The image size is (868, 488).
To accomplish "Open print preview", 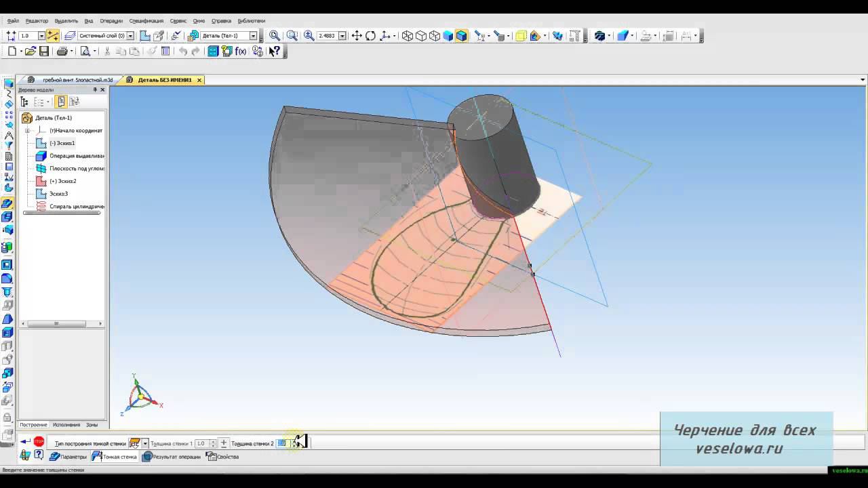I will (85, 52).
